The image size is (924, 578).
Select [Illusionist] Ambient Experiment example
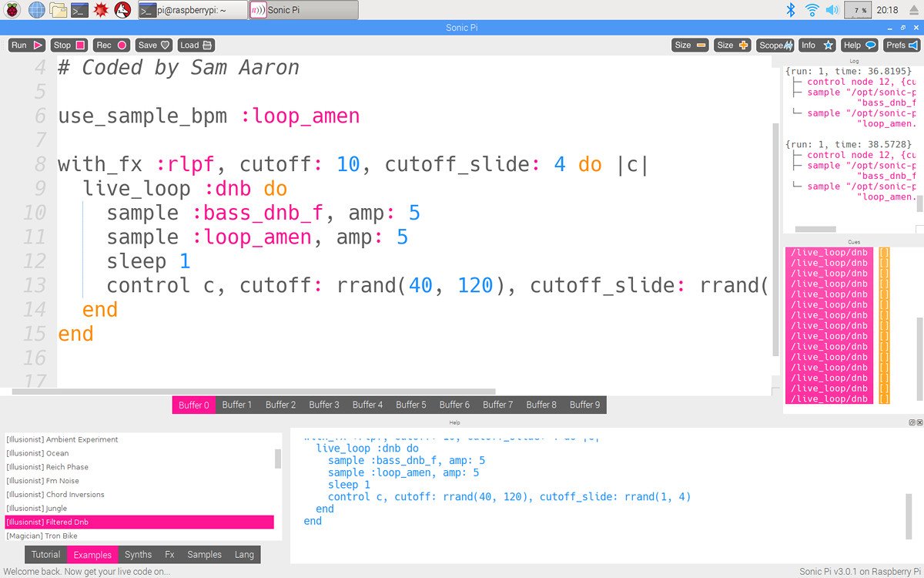tap(139, 439)
